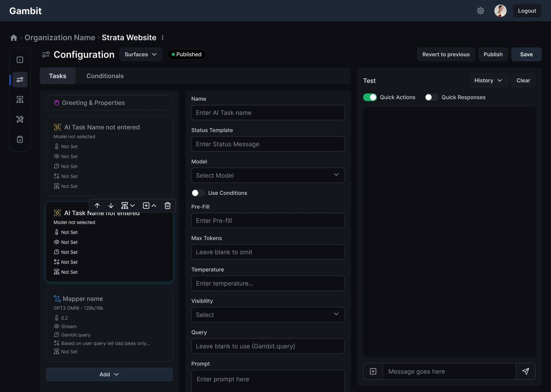Click the Mapper name route icon
The width and height of the screenshot is (551, 392).
tap(57, 299)
